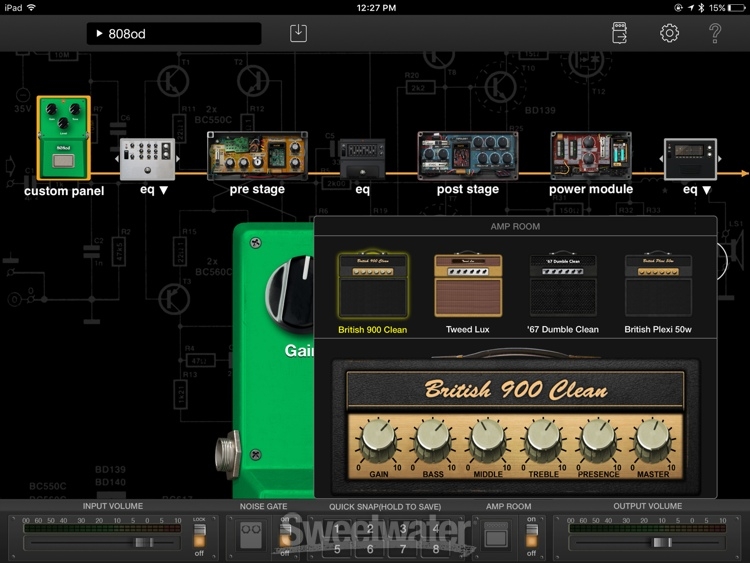This screenshot has width=750, height=563.
Task: Select the black eq module between pre and post stage
Action: pyautogui.click(x=362, y=159)
